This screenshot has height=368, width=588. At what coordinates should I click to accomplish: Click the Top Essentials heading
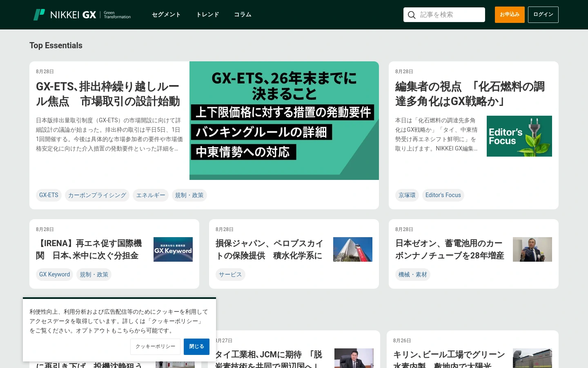[56, 45]
